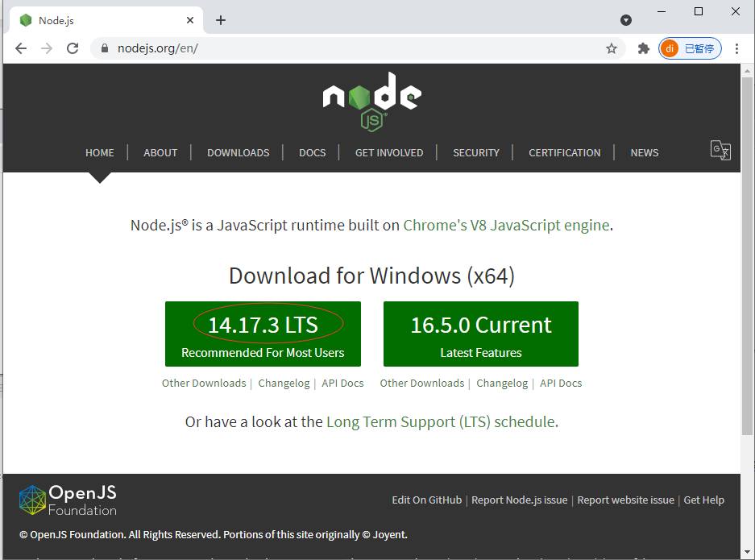
Task: Open the Chrome three-dot menu
Action: (x=736, y=48)
